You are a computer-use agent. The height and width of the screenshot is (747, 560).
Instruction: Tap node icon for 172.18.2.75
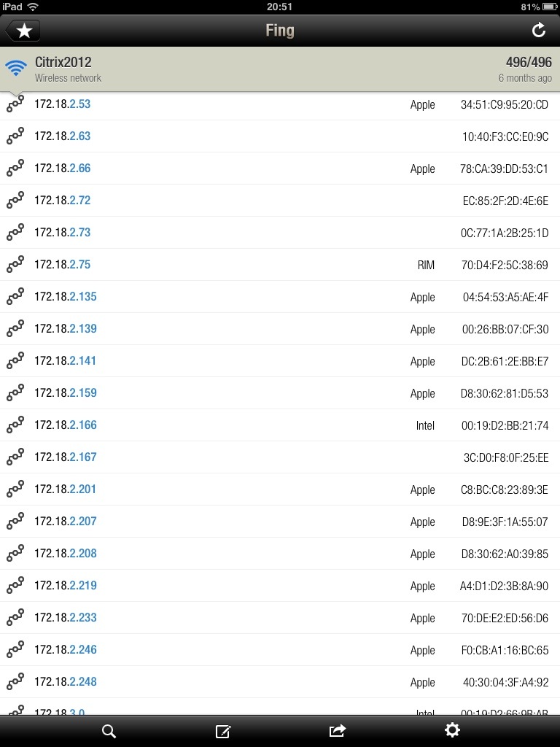click(15, 264)
